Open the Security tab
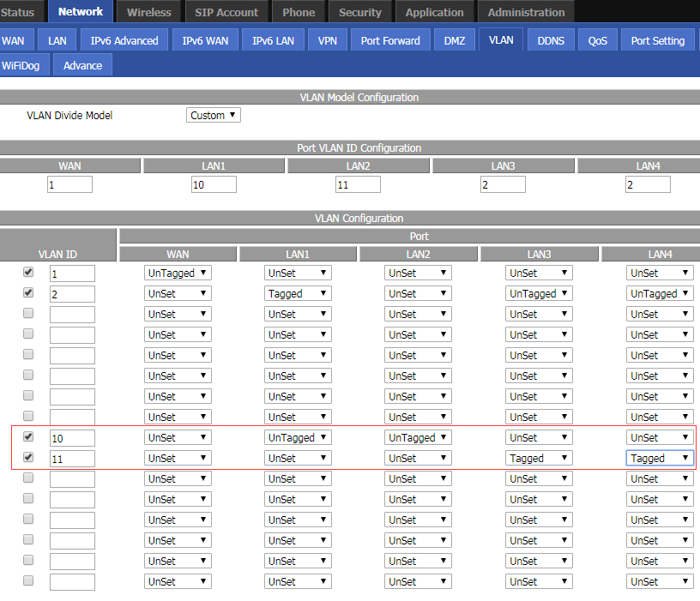 point(359,12)
